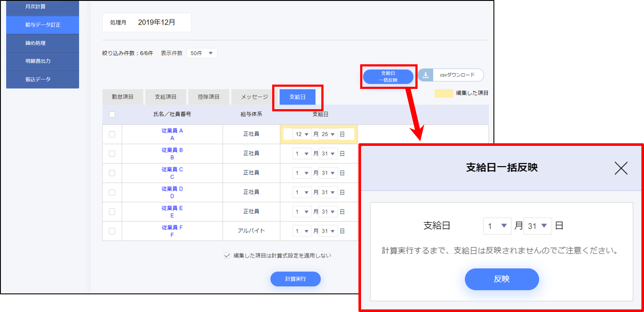Select the 支給日 tab
The image size is (644, 312).
click(297, 97)
